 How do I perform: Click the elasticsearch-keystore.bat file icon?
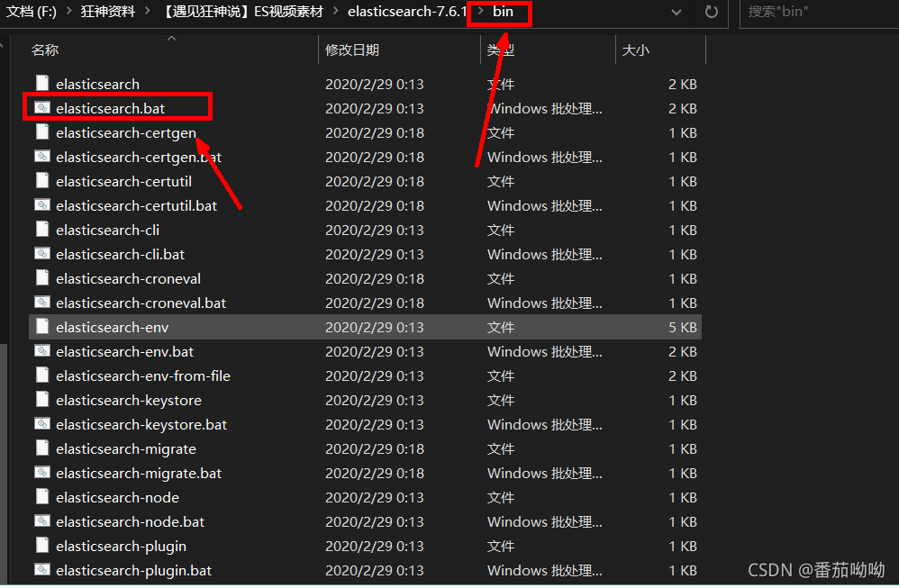(41, 424)
